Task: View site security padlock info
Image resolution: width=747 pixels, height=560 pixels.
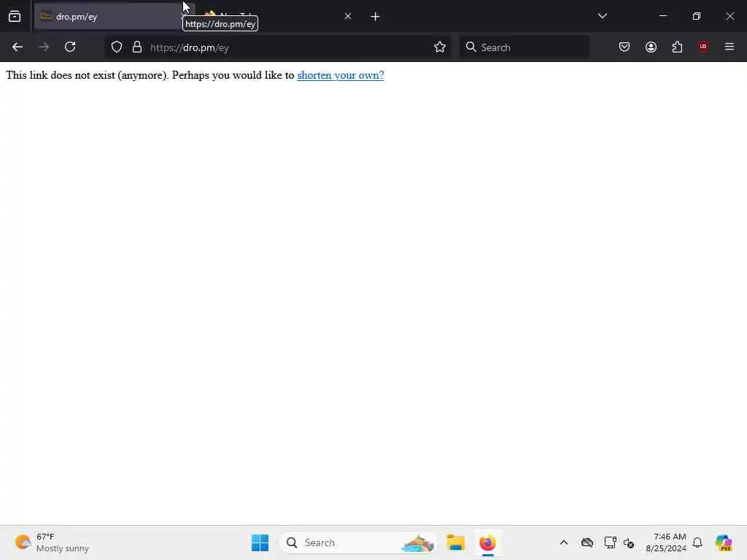Action: [x=137, y=47]
